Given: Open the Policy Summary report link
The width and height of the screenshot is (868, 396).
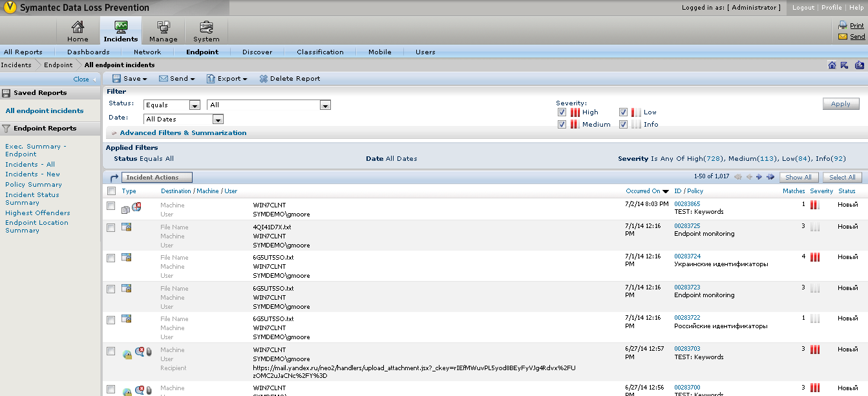Looking at the screenshot, I should [x=34, y=184].
